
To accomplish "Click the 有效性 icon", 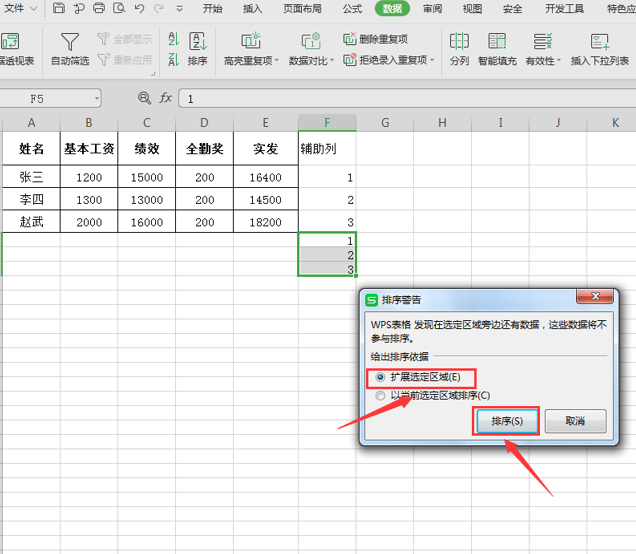I will tap(542, 41).
